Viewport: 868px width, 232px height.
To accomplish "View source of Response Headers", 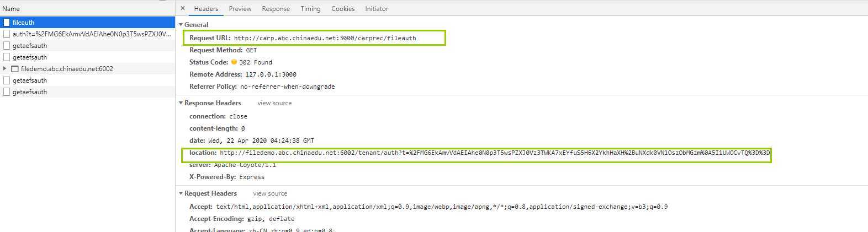I will pyautogui.click(x=274, y=103).
